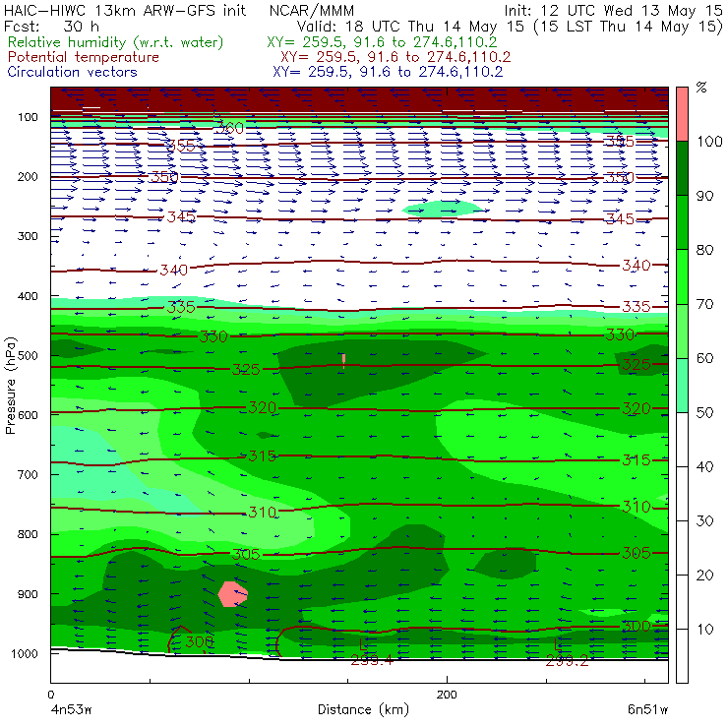Select the 80–90% green colorbar segment

click(x=682, y=222)
